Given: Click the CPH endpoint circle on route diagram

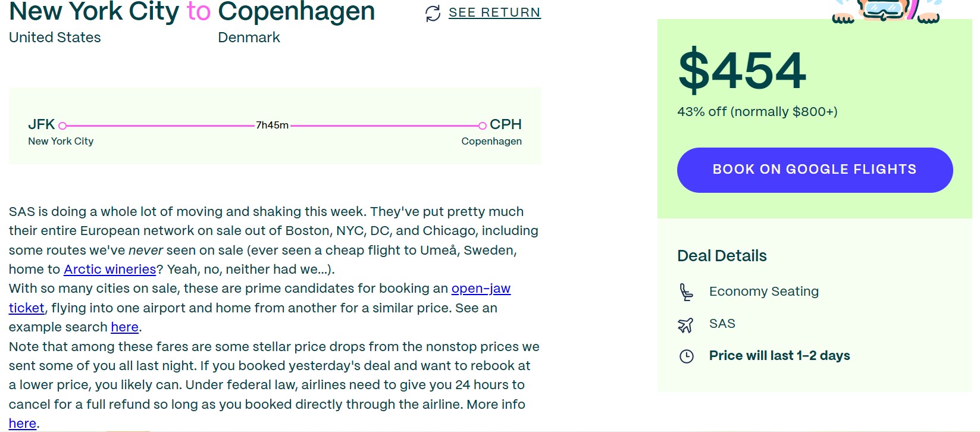Looking at the screenshot, I should coord(482,124).
